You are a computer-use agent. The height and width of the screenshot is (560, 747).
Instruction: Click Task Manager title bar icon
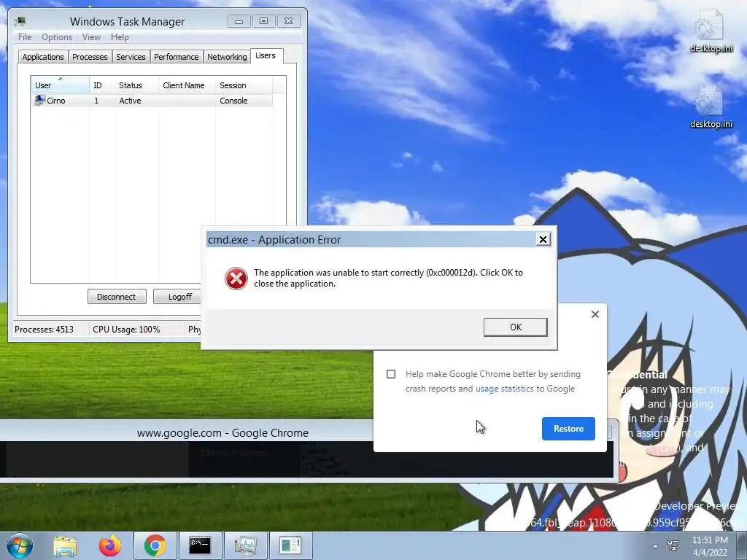pyautogui.click(x=20, y=21)
